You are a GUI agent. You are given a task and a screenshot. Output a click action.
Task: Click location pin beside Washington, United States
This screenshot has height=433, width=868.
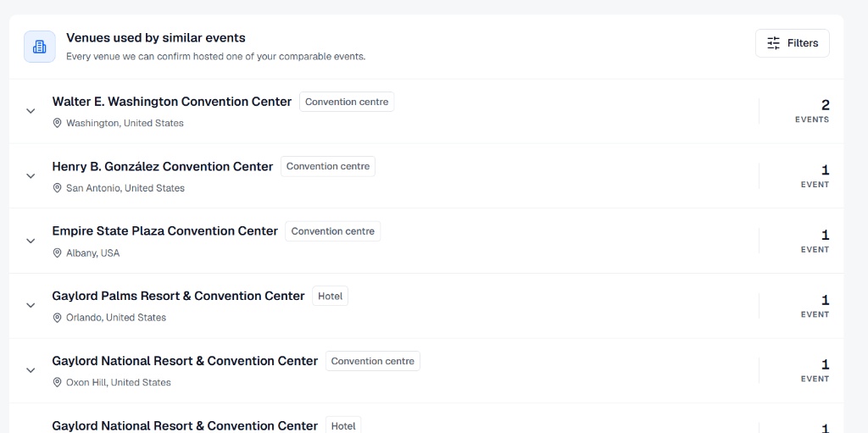pos(57,123)
